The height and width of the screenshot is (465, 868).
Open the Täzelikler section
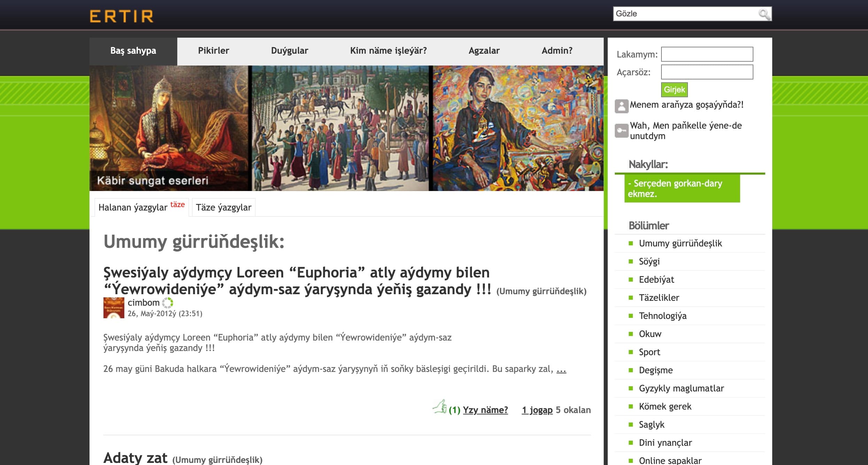point(659,298)
